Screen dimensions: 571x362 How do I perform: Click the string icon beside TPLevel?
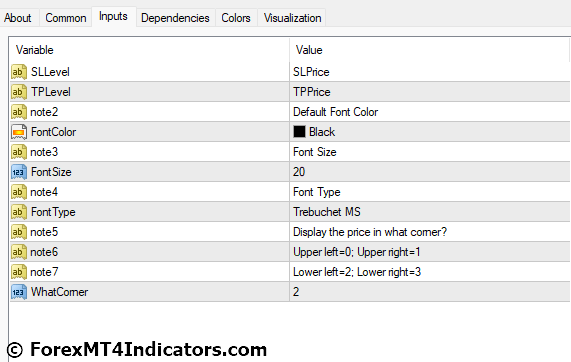click(x=19, y=92)
